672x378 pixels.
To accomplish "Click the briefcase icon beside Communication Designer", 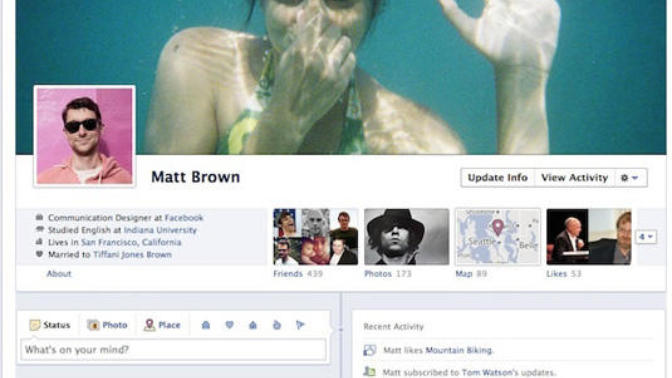I will tap(39, 217).
